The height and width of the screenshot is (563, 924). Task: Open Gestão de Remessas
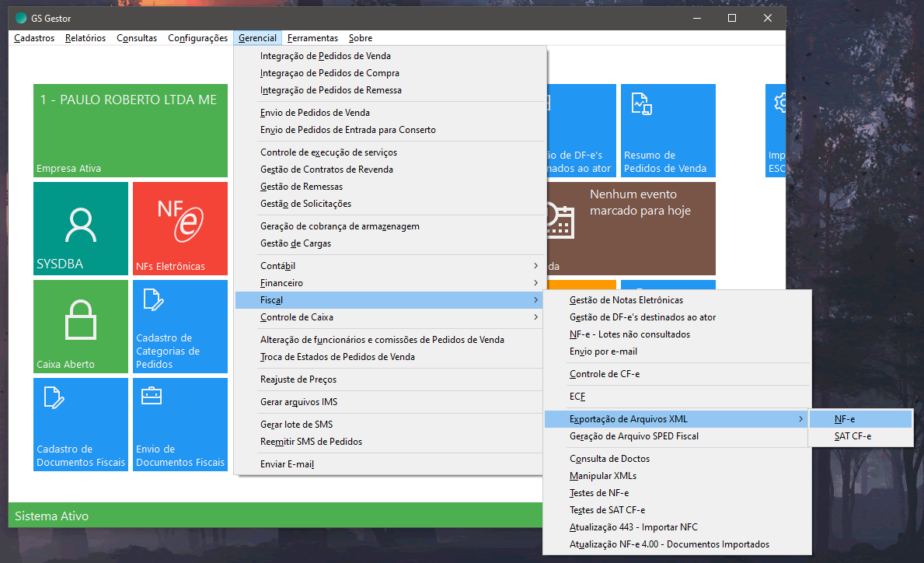coord(389,187)
